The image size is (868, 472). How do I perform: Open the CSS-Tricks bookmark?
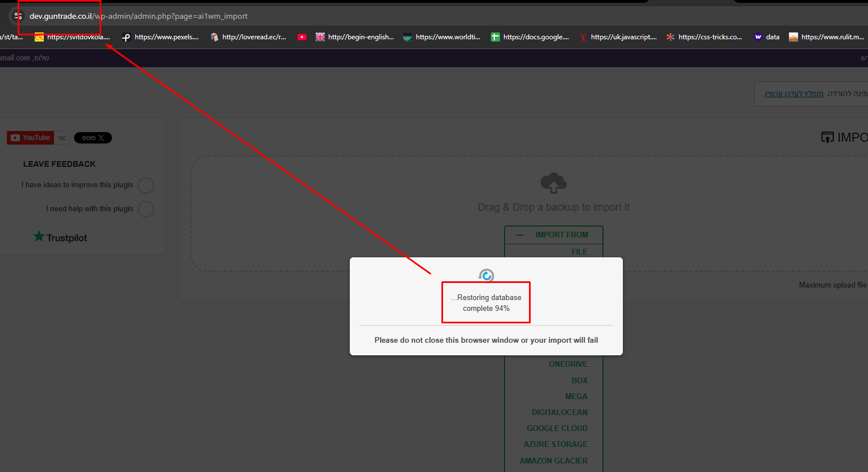pos(704,37)
